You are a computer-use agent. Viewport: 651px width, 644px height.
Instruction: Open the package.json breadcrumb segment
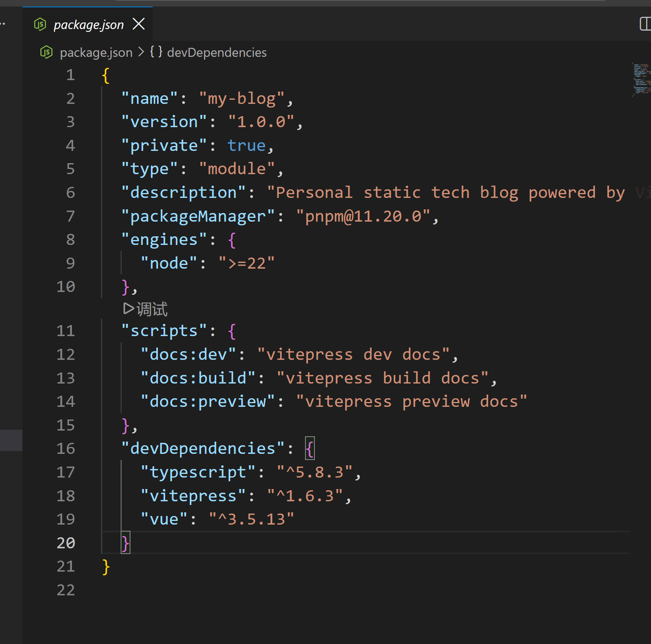click(x=96, y=52)
